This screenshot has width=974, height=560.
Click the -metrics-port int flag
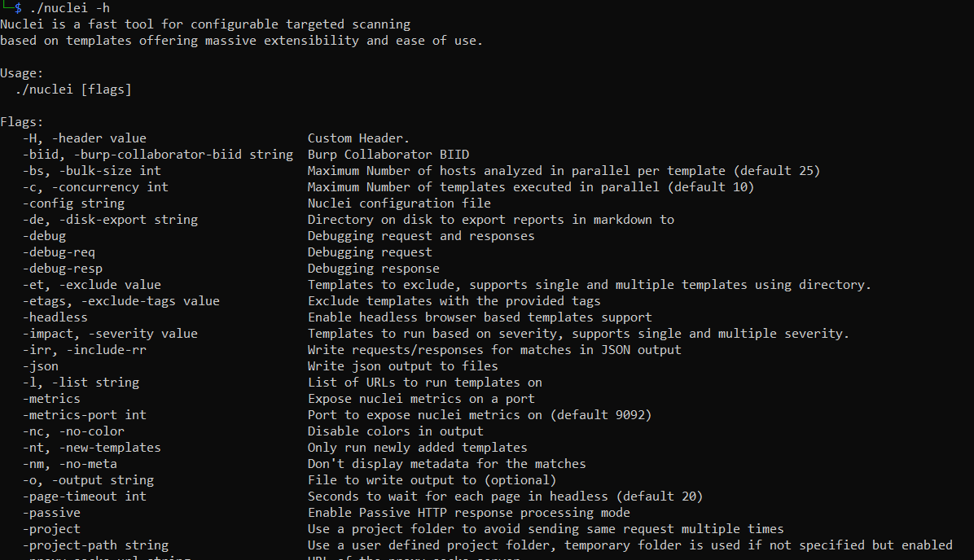[85, 415]
